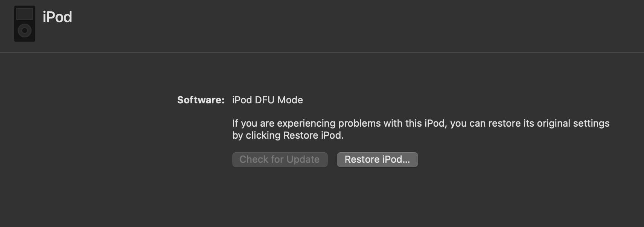Click the iPod DFU Mode text
This screenshot has width=644, height=227.
click(268, 100)
